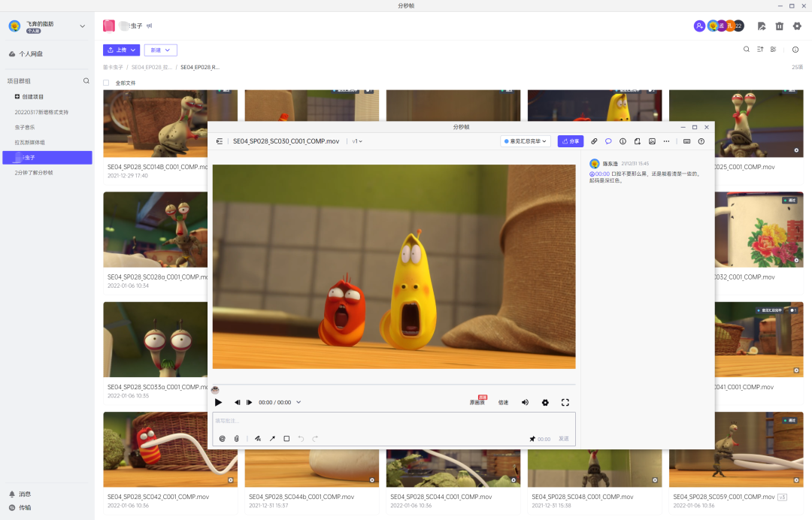Click the version stack icon in player toolbar
Screen dimensions: 812x520
pyautogui.click(x=638, y=141)
